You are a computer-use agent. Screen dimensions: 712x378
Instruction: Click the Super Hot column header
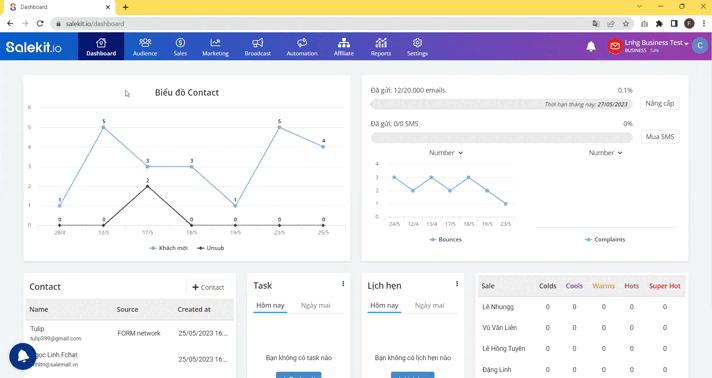tap(665, 286)
